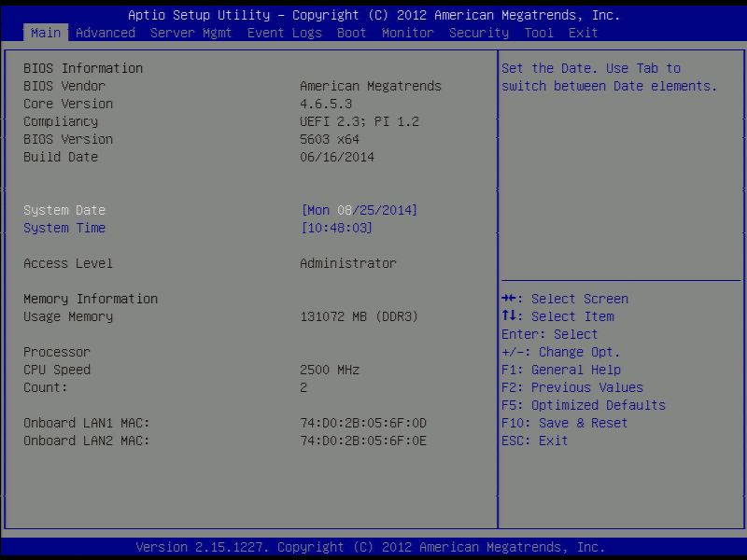Switch to the Security tab

coord(479,33)
